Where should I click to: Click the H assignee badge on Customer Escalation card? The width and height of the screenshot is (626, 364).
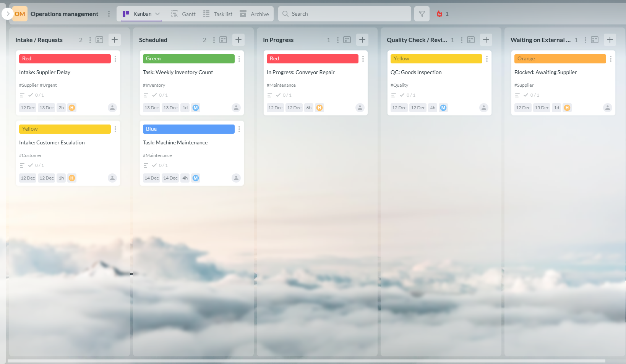coord(72,178)
